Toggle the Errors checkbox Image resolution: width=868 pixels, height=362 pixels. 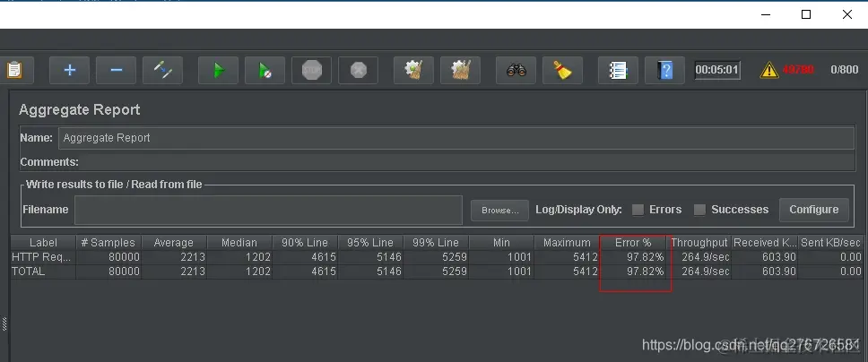pos(638,210)
